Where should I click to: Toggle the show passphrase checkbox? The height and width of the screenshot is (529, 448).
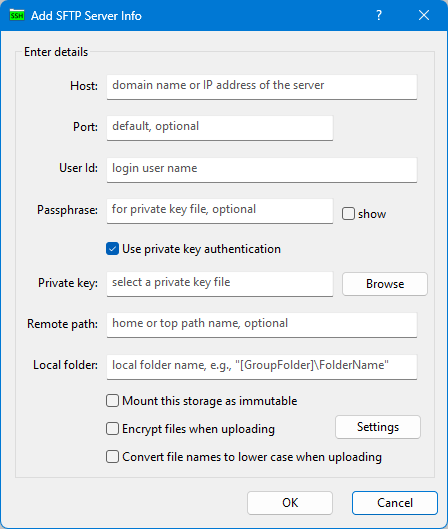348,214
